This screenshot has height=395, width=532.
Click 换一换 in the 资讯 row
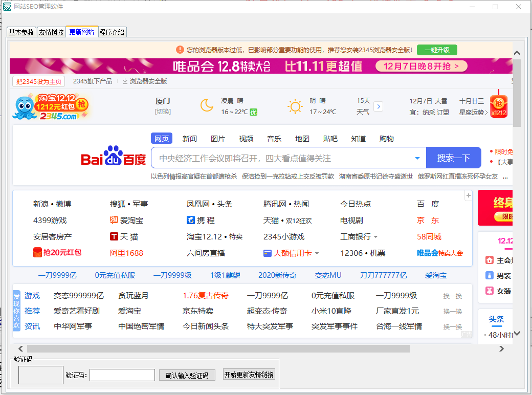(452, 327)
